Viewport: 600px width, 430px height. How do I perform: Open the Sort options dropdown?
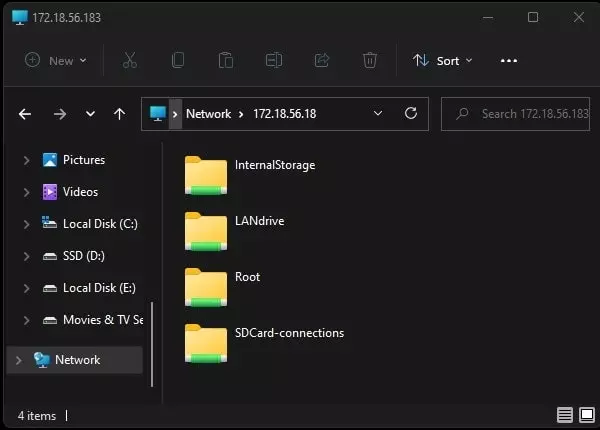tap(442, 60)
